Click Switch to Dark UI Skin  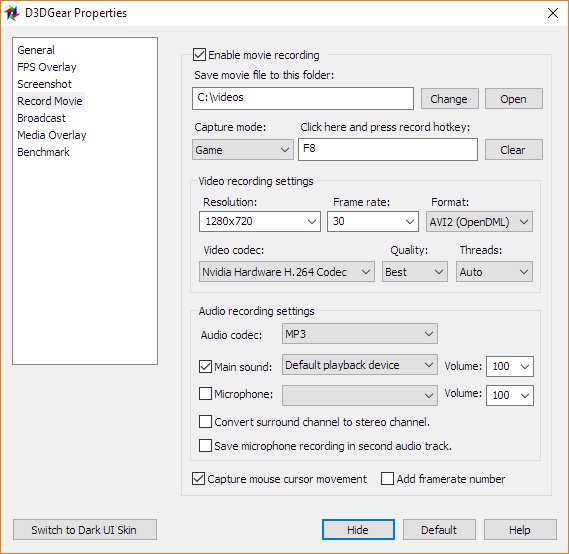tap(85, 529)
